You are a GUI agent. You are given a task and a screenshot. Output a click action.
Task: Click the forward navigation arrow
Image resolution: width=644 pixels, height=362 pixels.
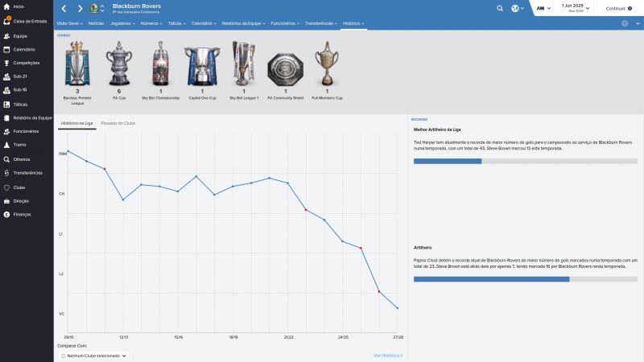(x=80, y=9)
